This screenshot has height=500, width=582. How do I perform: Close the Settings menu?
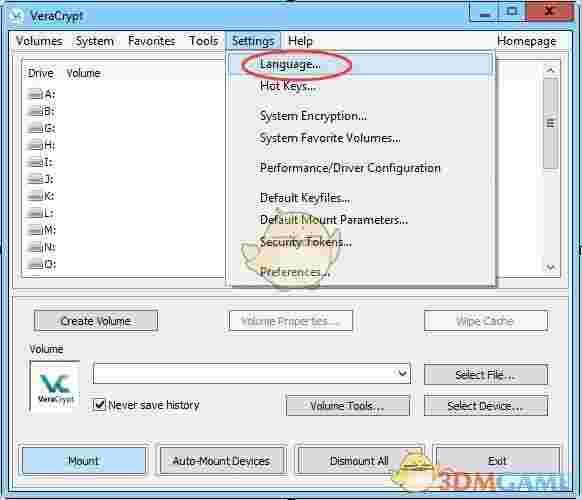253,41
